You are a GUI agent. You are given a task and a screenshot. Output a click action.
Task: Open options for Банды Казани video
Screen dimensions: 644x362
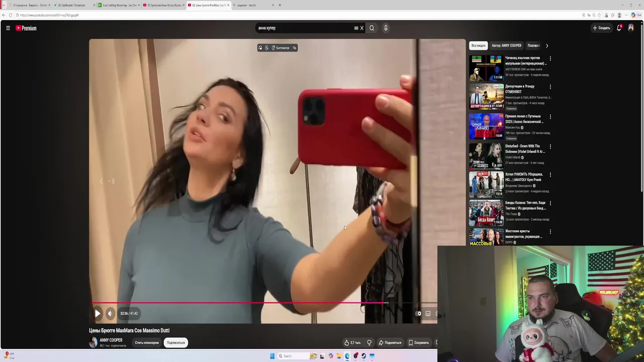click(x=550, y=204)
